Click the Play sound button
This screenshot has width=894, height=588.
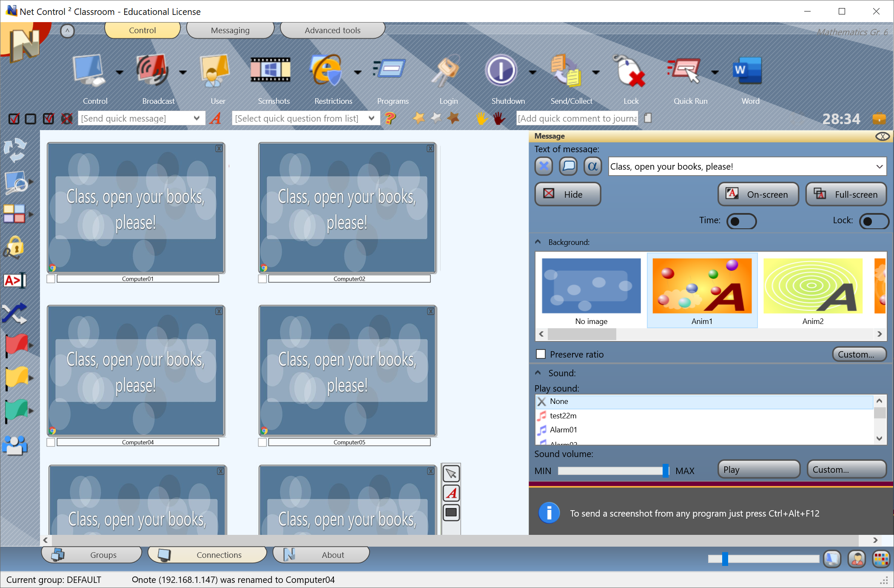point(759,469)
